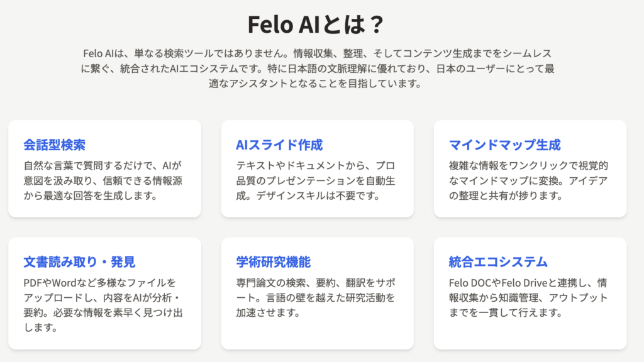Select the 専門論文の検索 description text
644x362 pixels.
(316, 297)
